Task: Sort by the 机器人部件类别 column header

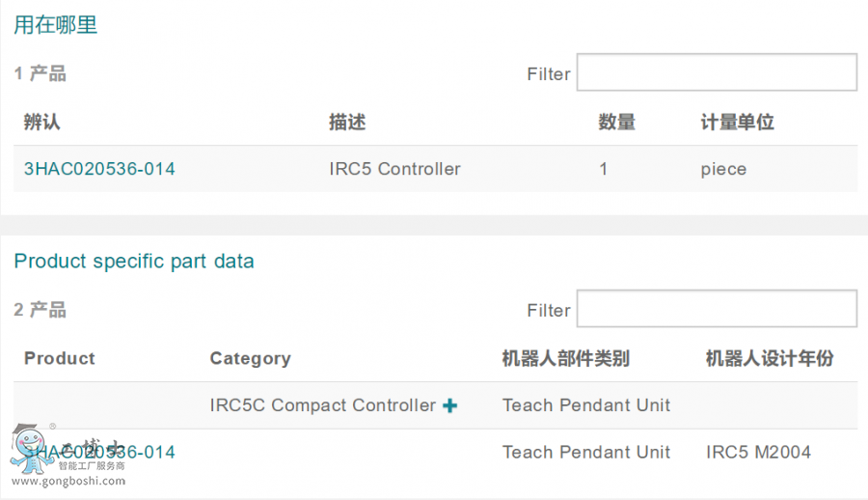Action: [566, 358]
